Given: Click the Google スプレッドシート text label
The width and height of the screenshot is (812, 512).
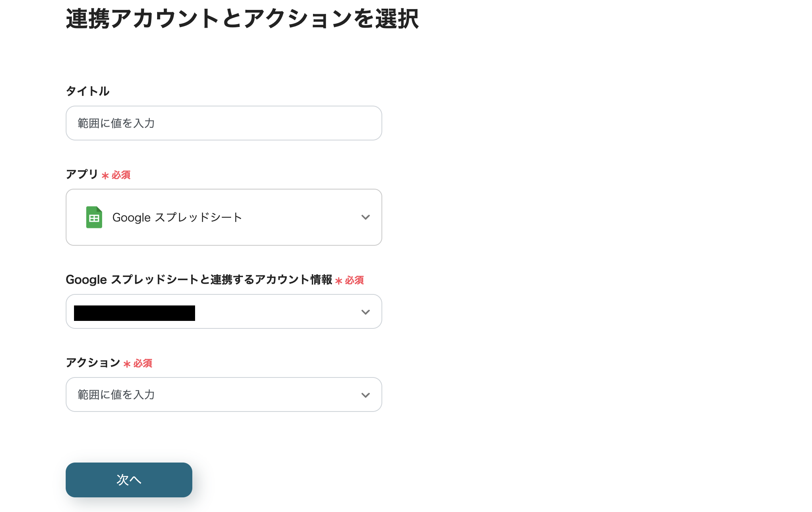Looking at the screenshot, I should 177,217.
